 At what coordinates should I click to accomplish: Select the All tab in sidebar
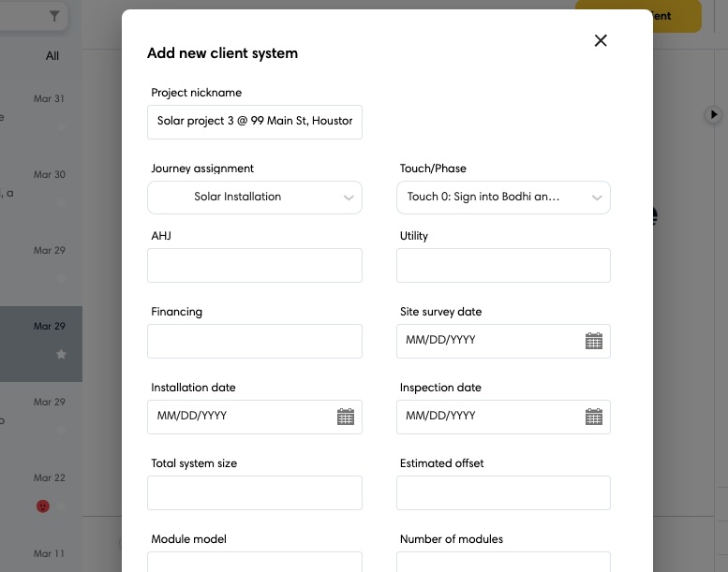(52, 56)
